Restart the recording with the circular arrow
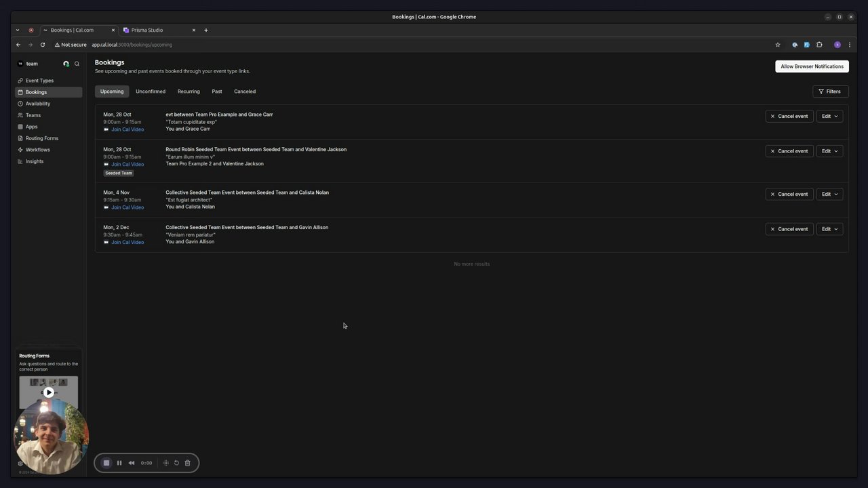The image size is (868, 488). click(176, 463)
